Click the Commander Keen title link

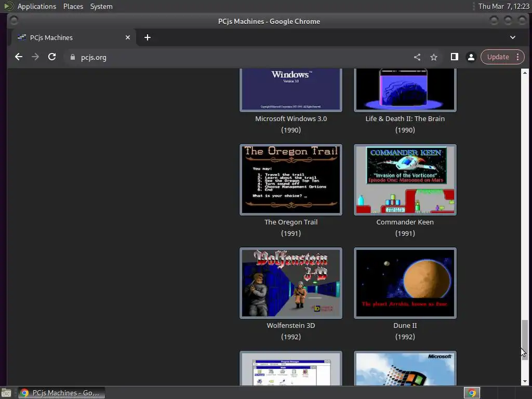pos(405,222)
